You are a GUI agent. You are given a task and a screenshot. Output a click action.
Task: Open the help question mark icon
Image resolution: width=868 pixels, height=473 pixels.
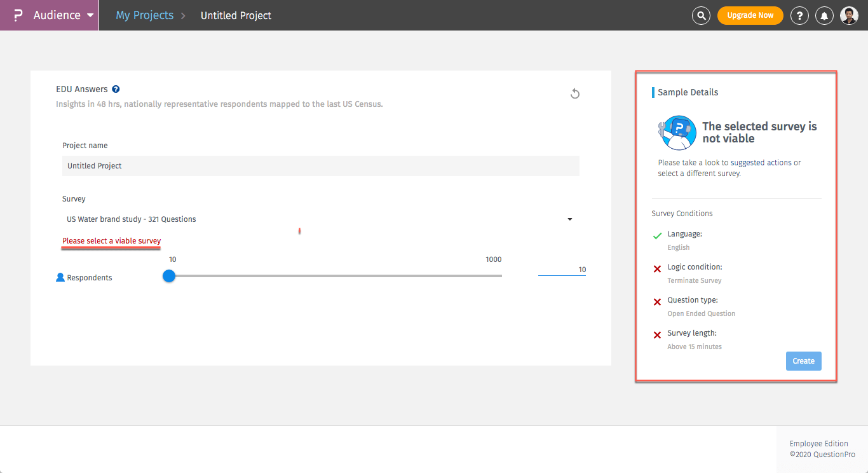pos(799,15)
